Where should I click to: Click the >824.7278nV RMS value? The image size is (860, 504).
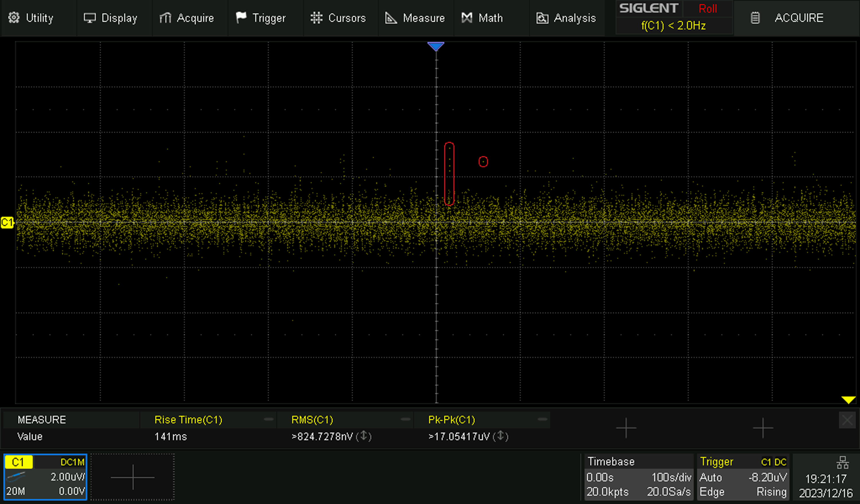[x=322, y=436]
